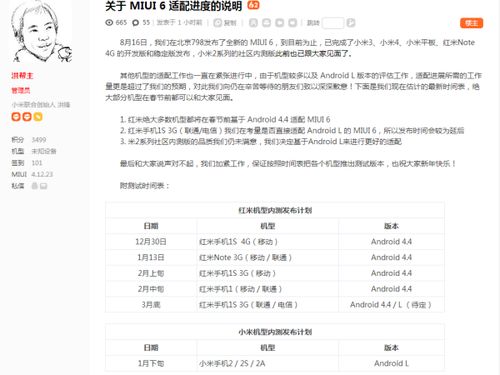The image size is (500, 375).
Task: Click the Android L version cell
Action: click(x=391, y=363)
